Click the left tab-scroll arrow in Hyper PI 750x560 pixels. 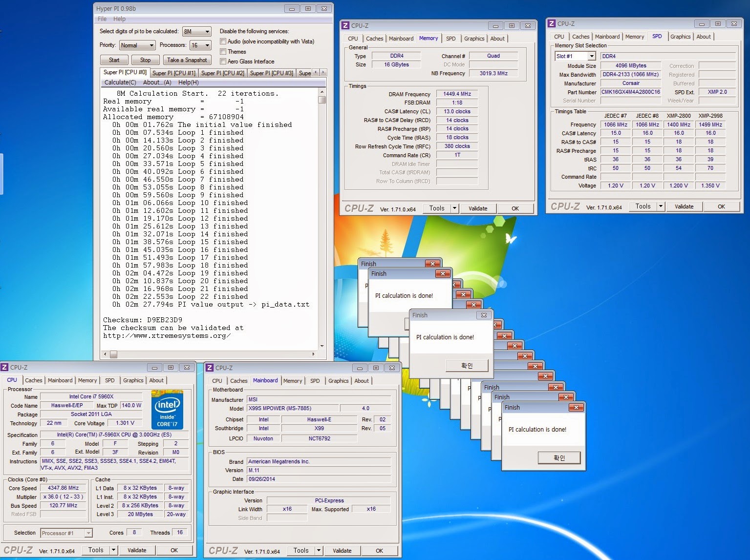pos(316,72)
